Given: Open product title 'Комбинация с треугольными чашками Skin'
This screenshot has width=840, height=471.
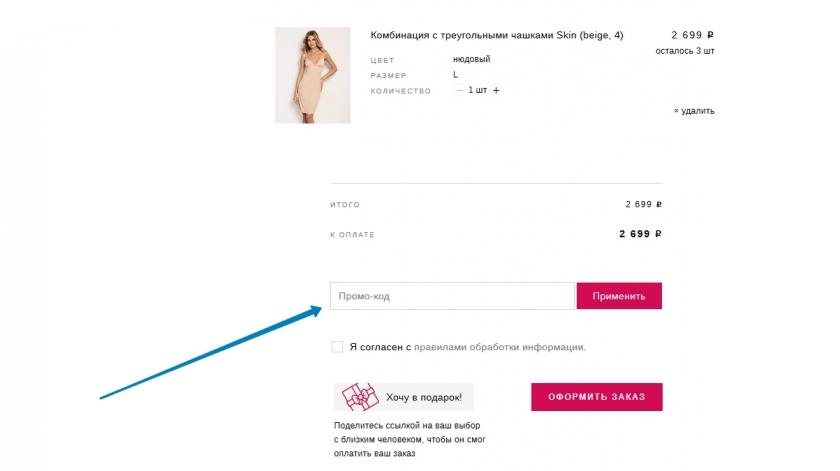Looking at the screenshot, I should click(x=496, y=35).
